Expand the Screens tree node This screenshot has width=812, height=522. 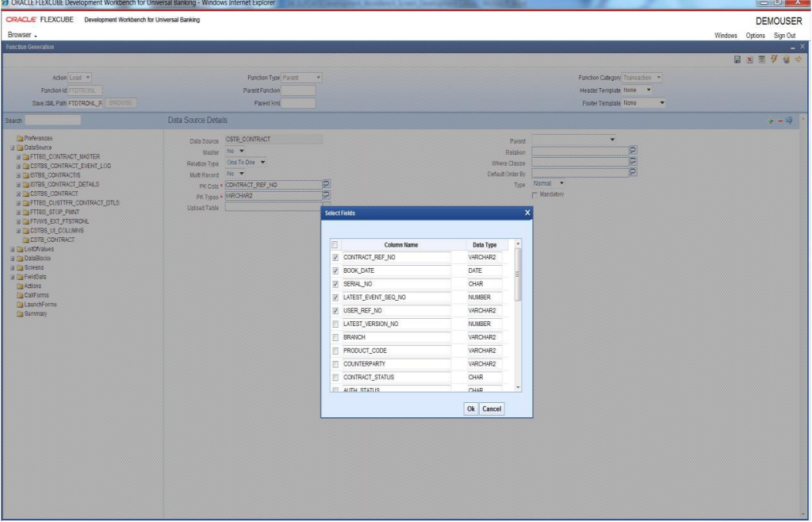pyautogui.click(x=13, y=267)
